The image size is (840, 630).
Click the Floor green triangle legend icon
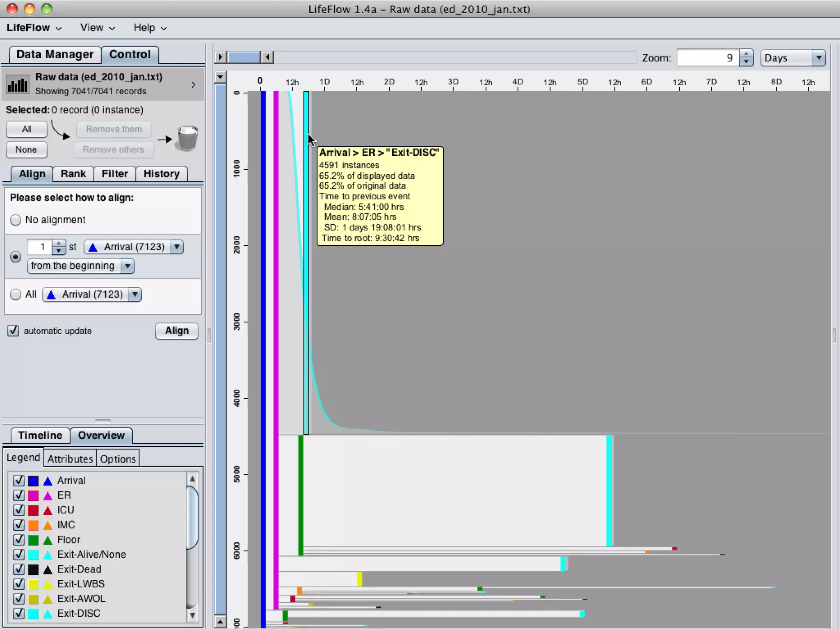click(x=48, y=540)
